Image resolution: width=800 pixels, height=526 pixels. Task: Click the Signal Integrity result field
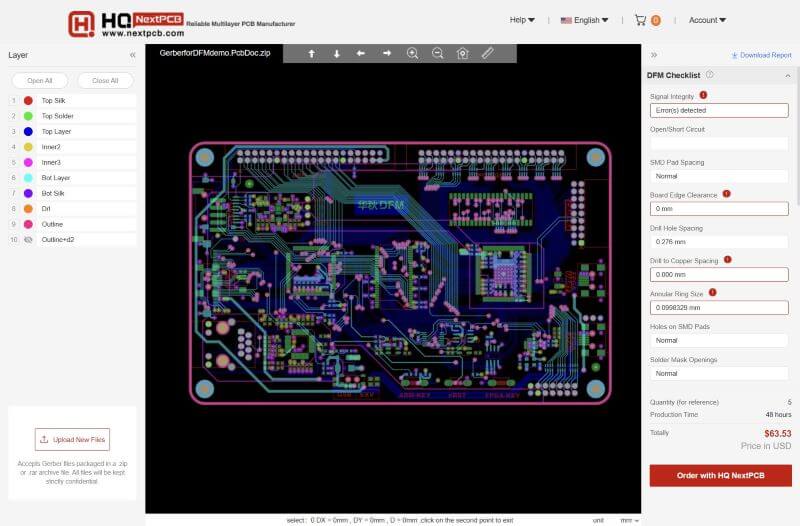pyautogui.click(x=719, y=110)
